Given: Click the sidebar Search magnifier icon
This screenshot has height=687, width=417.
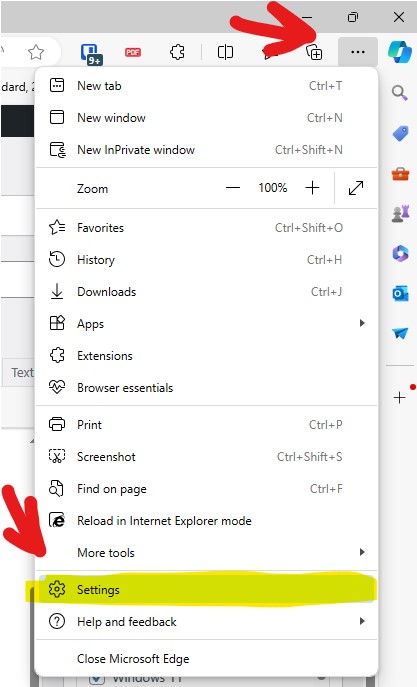Looking at the screenshot, I should click(x=399, y=93).
